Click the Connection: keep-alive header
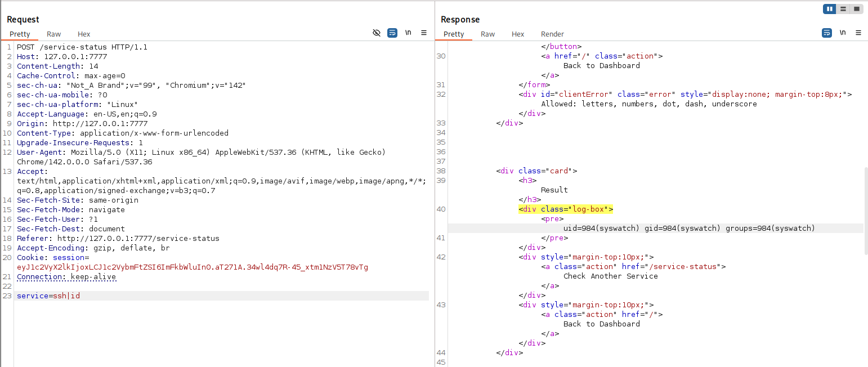This screenshot has height=367, width=868. pyautogui.click(x=66, y=277)
